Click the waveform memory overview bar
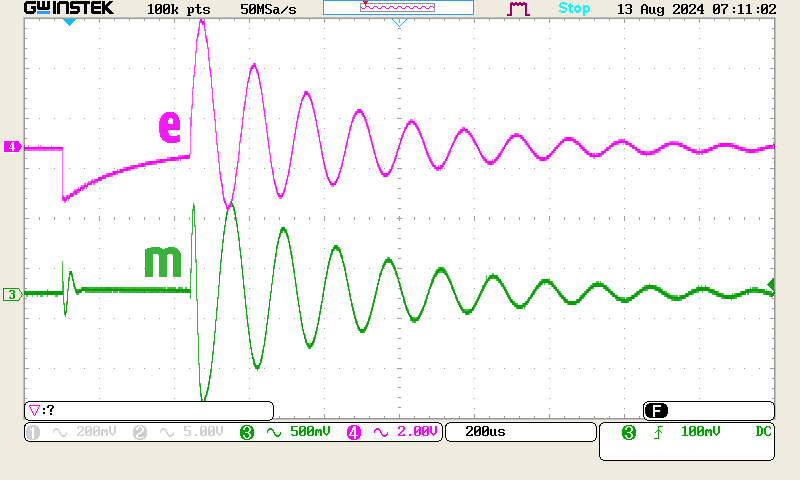This screenshot has width=800, height=480. (398, 7)
